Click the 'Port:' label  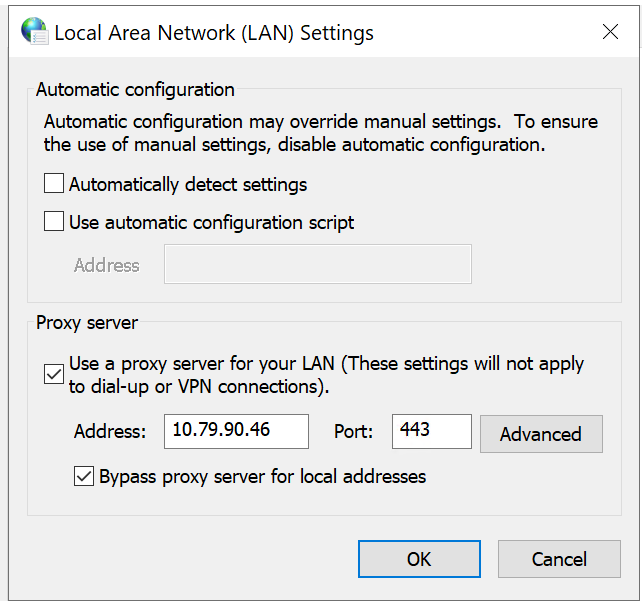click(x=353, y=432)
